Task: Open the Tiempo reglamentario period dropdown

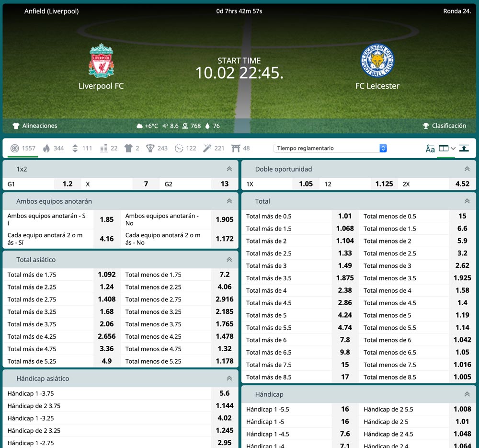Action: pos(330,148)
